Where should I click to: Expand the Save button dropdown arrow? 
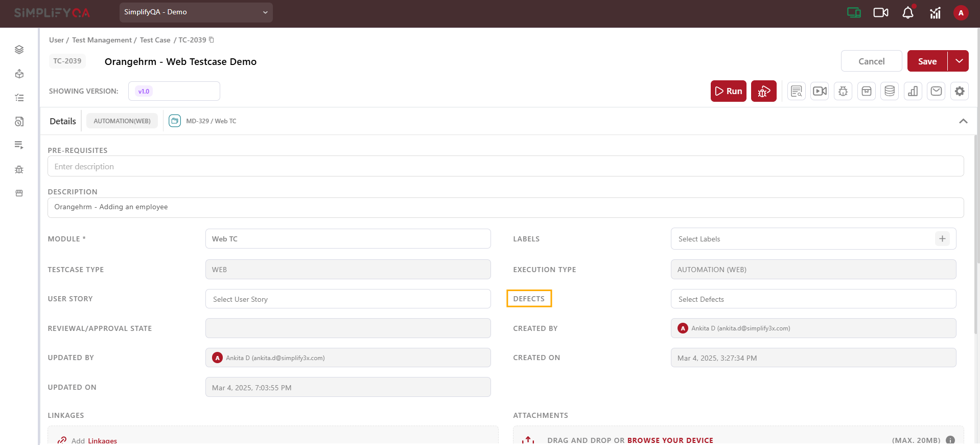[959, 61]
